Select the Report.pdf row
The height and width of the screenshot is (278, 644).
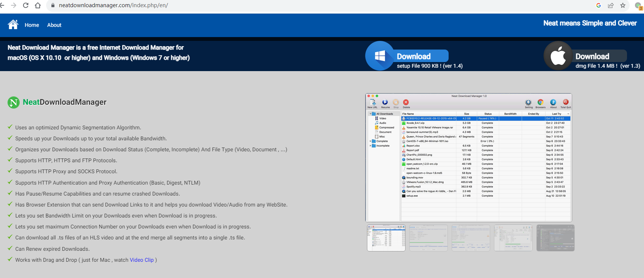pos(486,150)
